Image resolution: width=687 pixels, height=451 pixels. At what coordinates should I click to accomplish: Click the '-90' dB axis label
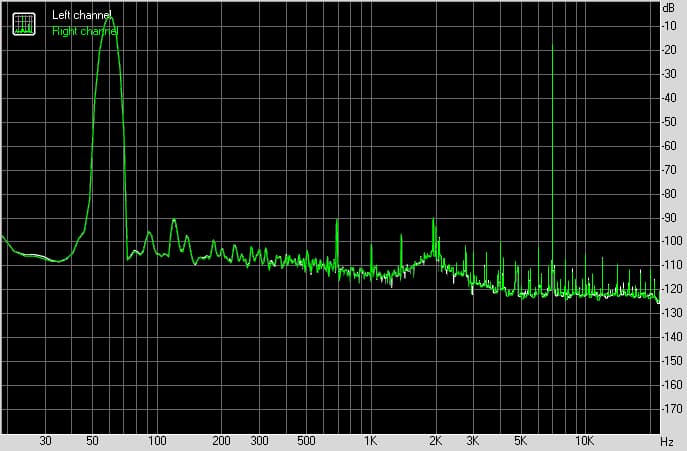[669, 217]
